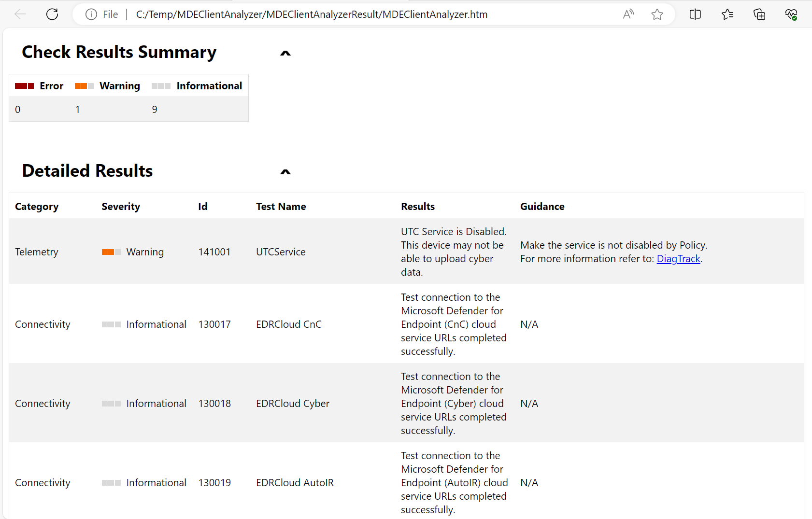
Task: Select the UTCService test name cell
Action: pyautogui.click(x=281, y=252)
